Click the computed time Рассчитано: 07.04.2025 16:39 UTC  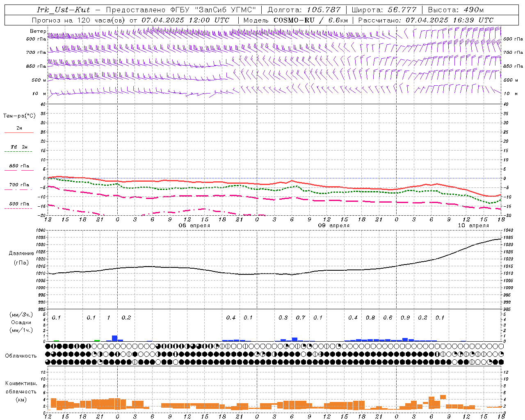(426, 20)
